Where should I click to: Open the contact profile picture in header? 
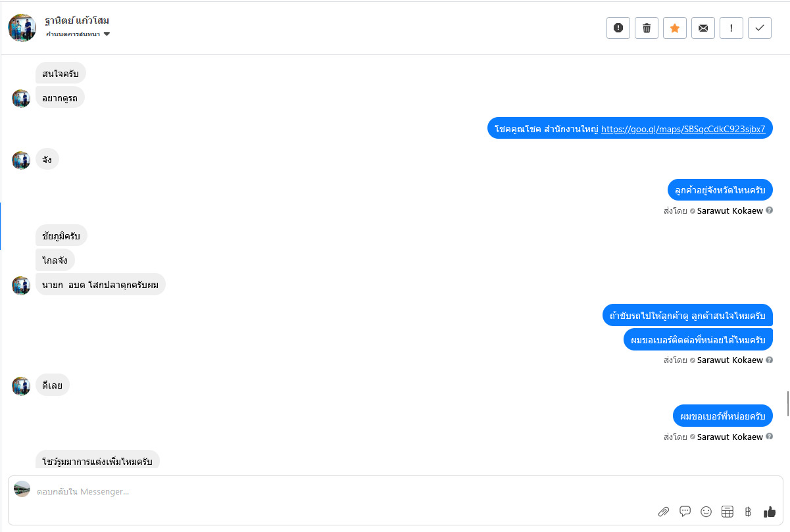[22, 28]
